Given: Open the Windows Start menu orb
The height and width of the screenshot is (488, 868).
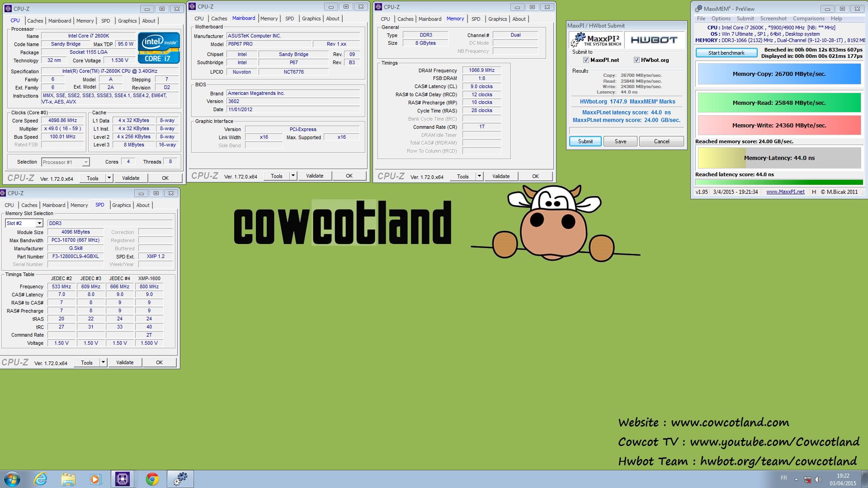Looking at the screenshot, I should (12, 479).
